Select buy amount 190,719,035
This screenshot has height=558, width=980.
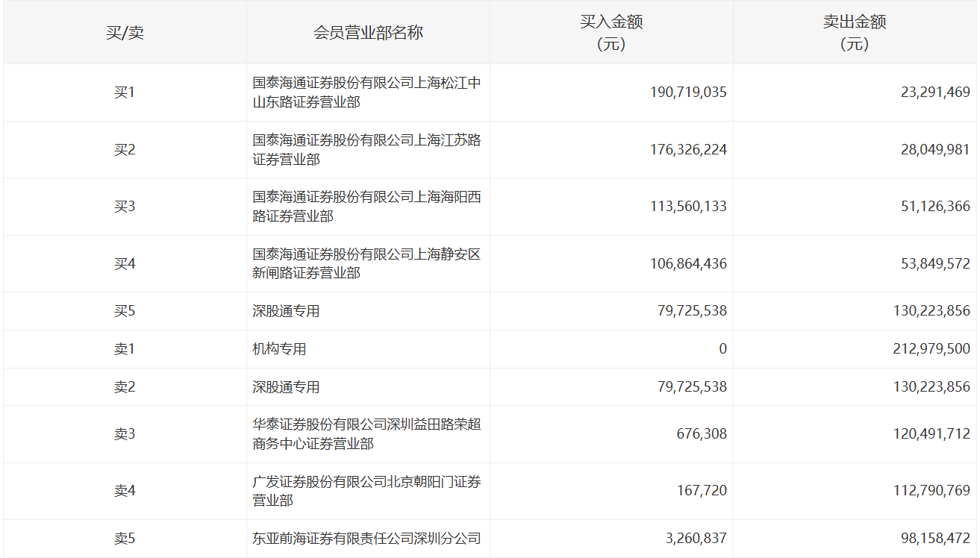click(x=688, y=93)
